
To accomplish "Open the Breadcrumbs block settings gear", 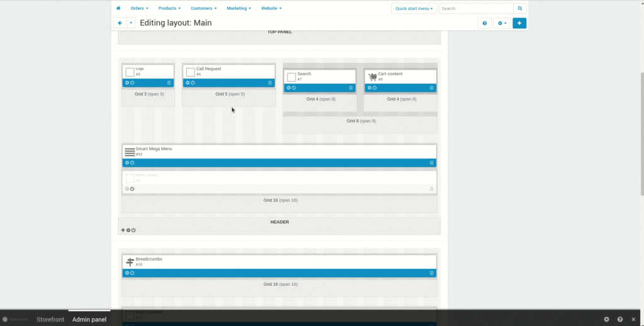I will point(126,273).
